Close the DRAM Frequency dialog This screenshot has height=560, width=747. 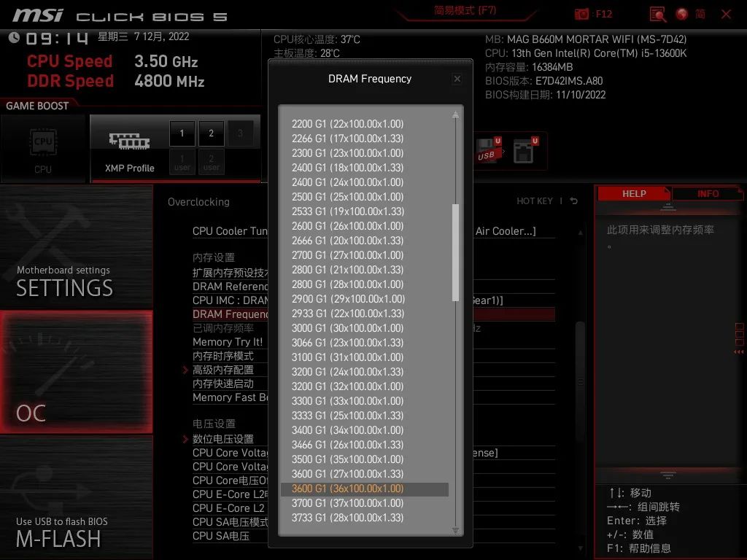tap(457, 79)
